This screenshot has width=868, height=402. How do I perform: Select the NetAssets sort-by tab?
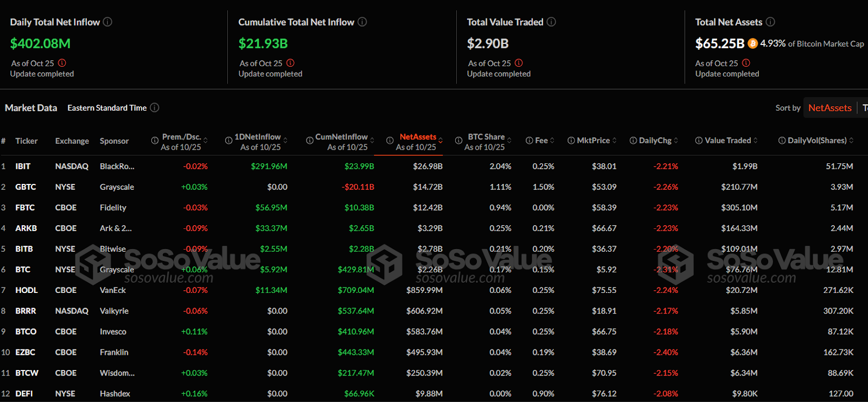click(x=830, y=108)
